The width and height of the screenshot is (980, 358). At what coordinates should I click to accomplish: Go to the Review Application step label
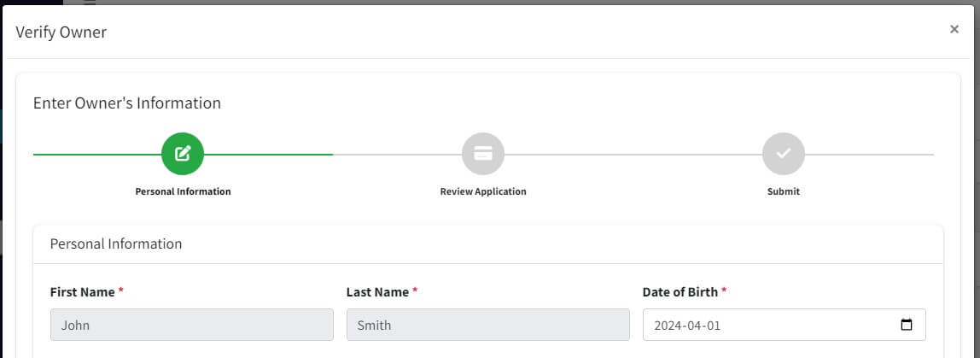pyautogui.click(x=483, y=191)
